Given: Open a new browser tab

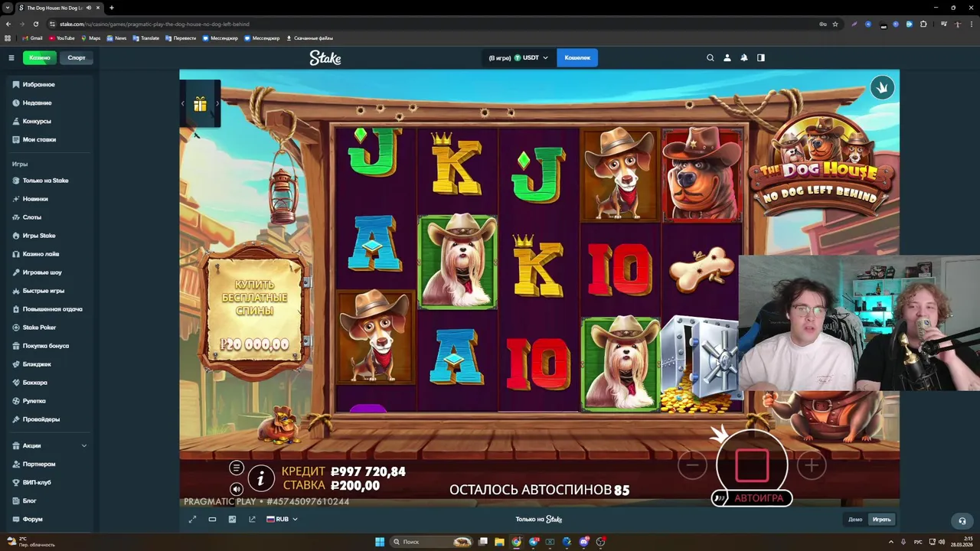Looking at the screenshot, I should pyautogui.click(x=112, y=8).
